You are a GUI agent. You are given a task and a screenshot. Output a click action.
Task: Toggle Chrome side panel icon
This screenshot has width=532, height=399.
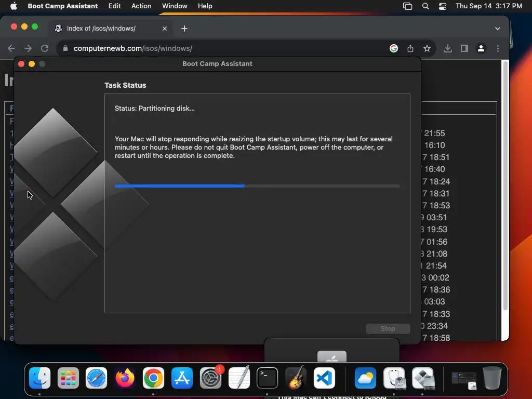click(464, 48)
